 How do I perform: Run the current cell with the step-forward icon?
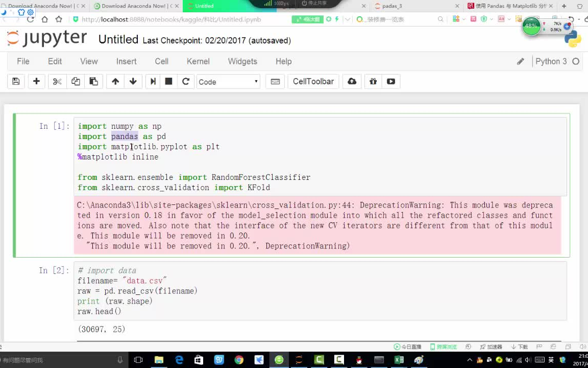coord(153,81)
